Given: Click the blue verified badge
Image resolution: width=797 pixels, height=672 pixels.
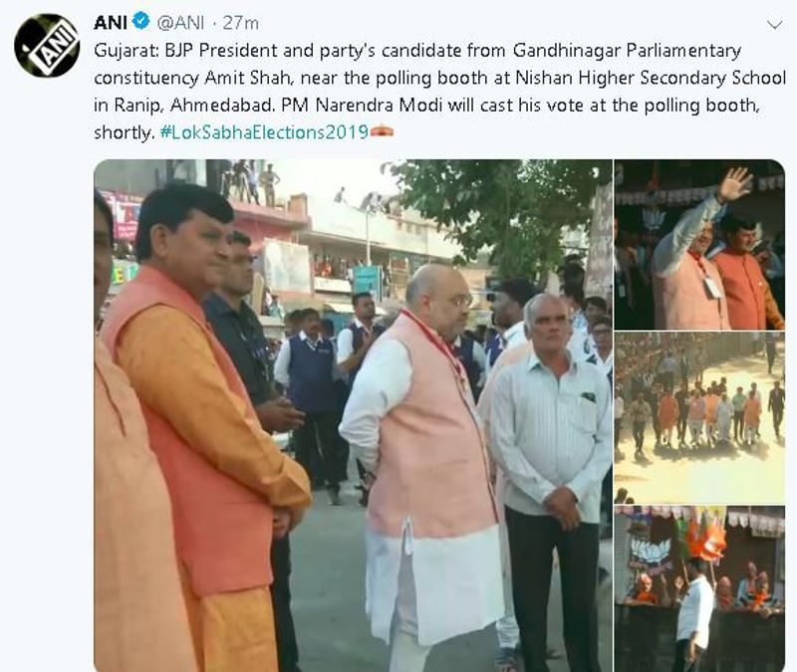Looking at the screenshot, I should [x=140, y=21].
